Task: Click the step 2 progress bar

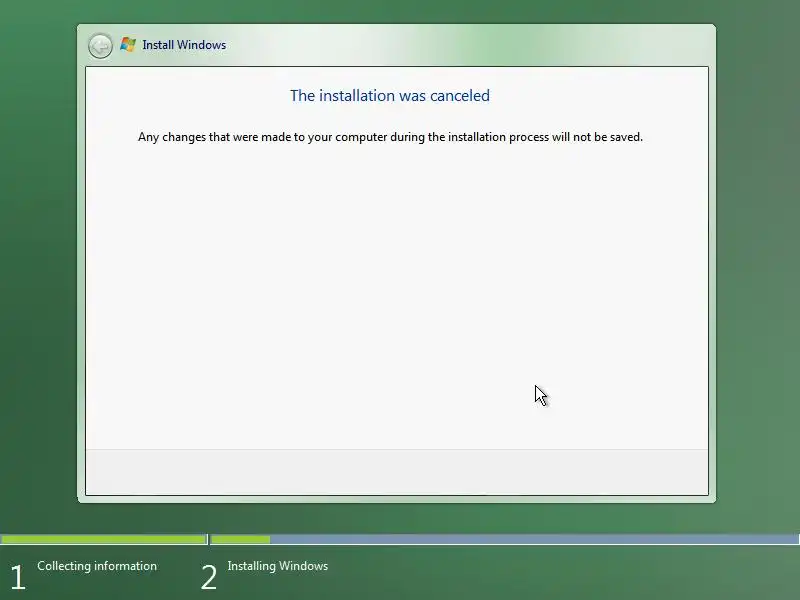Action: pyautogui.click(x=505, y=539)
